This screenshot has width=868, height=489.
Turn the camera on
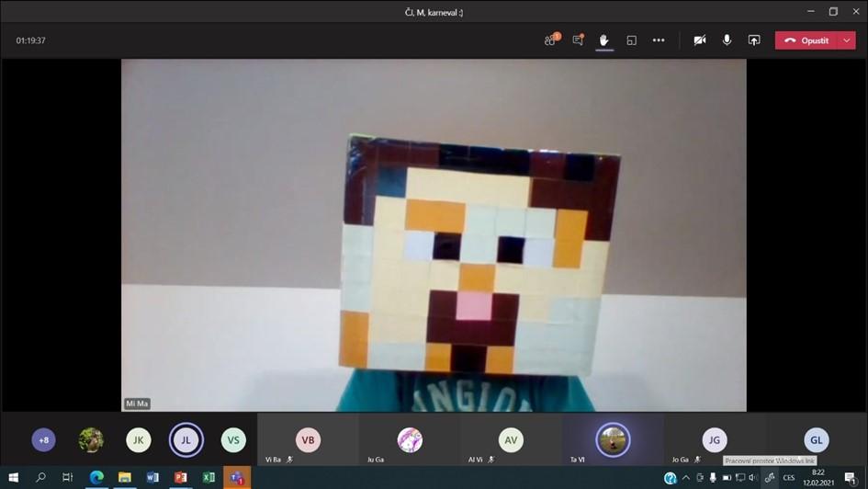coord(700,40)
